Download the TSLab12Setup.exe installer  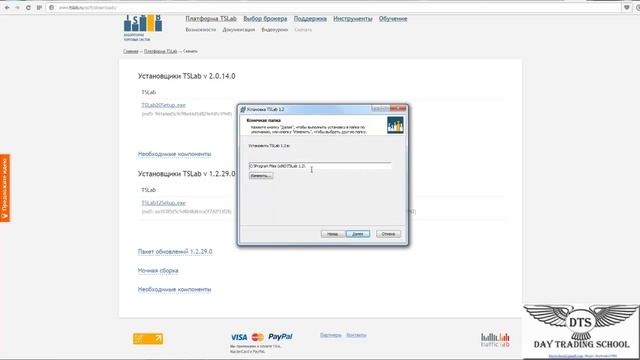coord(163,203)
